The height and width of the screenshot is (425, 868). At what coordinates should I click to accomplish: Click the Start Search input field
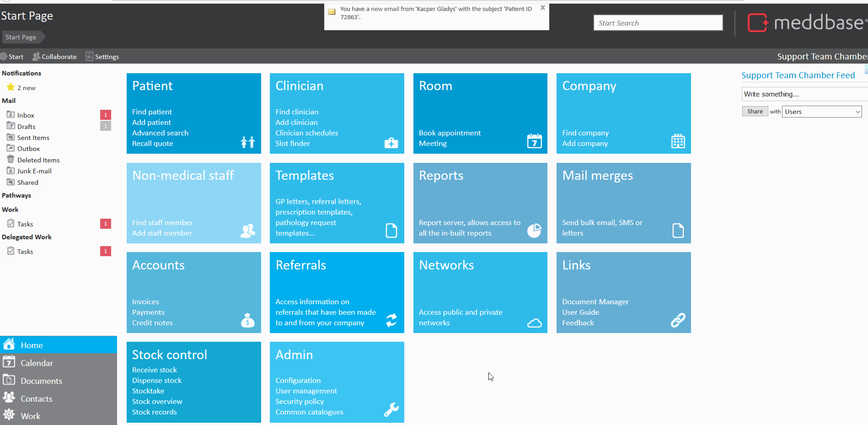pos(658,23)
